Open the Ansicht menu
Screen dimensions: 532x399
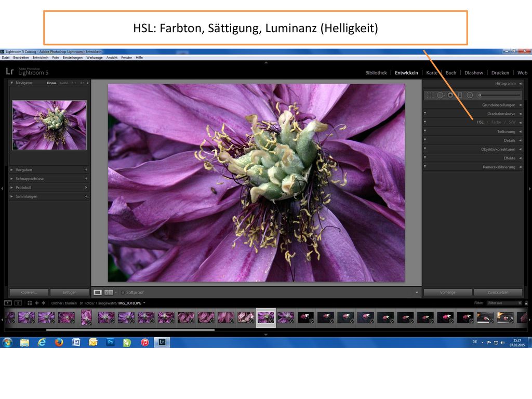[x=112, y=58]
